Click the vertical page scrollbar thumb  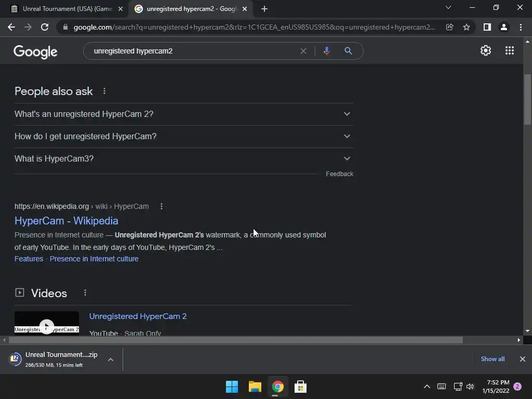pos(527,99)
